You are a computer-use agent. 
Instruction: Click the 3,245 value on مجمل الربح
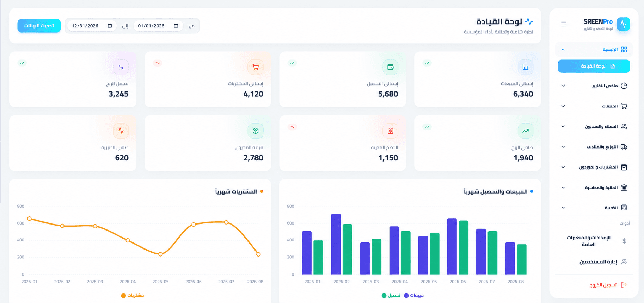click(x=118, y=94)
